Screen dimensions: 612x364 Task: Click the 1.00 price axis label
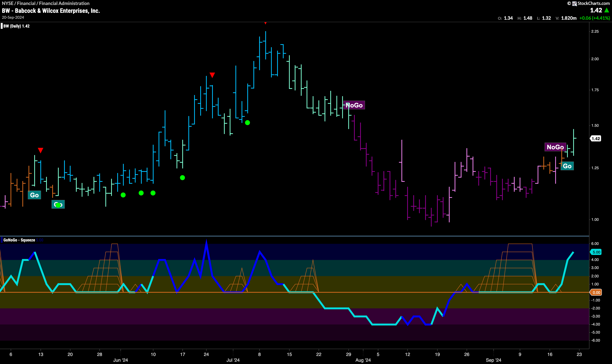(x=595, y=219)
